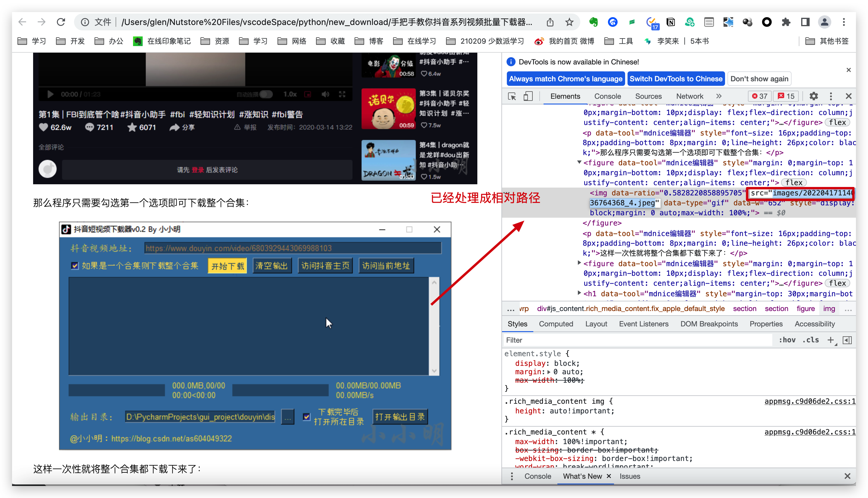Open the Computed styles tab
The image size is (868, 498).
(556, 324)
